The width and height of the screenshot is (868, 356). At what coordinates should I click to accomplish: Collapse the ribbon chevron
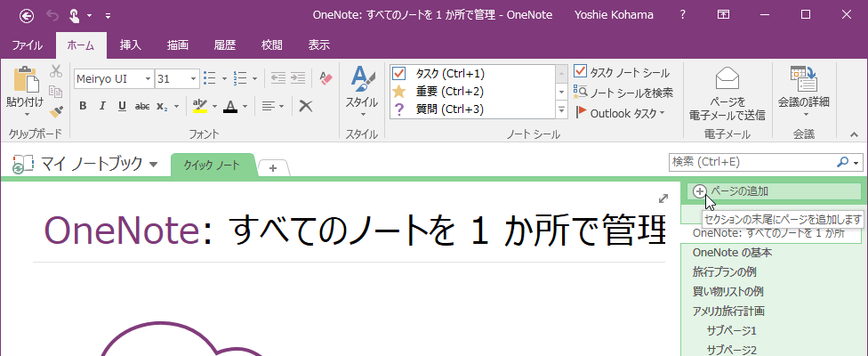[x=854, y=134]
